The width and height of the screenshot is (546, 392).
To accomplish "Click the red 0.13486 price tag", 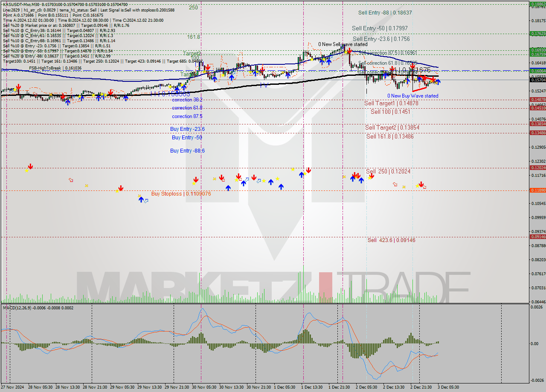I will (537, 133).
